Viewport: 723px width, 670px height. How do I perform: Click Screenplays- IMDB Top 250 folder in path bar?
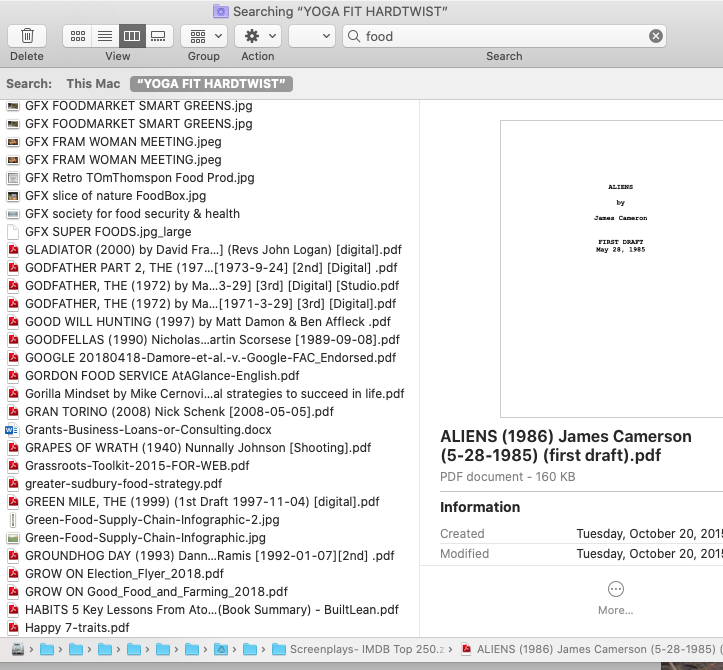[x=358, y=649]
